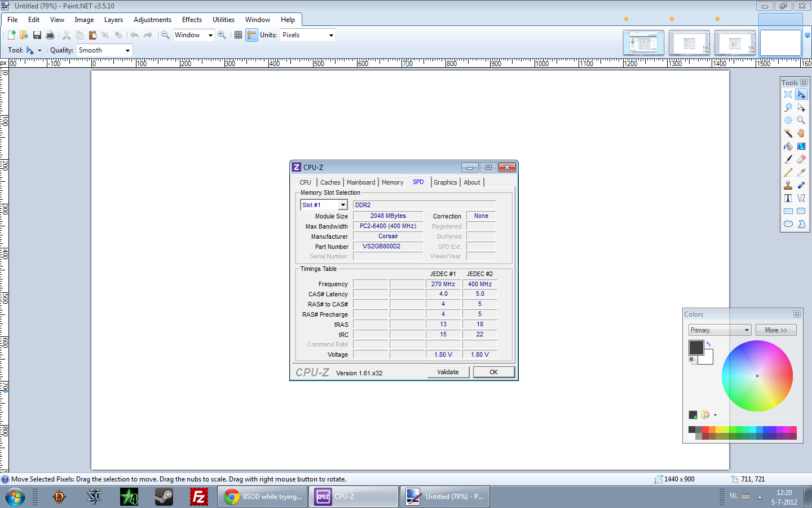Screen dimensions: 812x508
Task: Open the Units dropdown showing Pixels
Action: tap(308, 35)
